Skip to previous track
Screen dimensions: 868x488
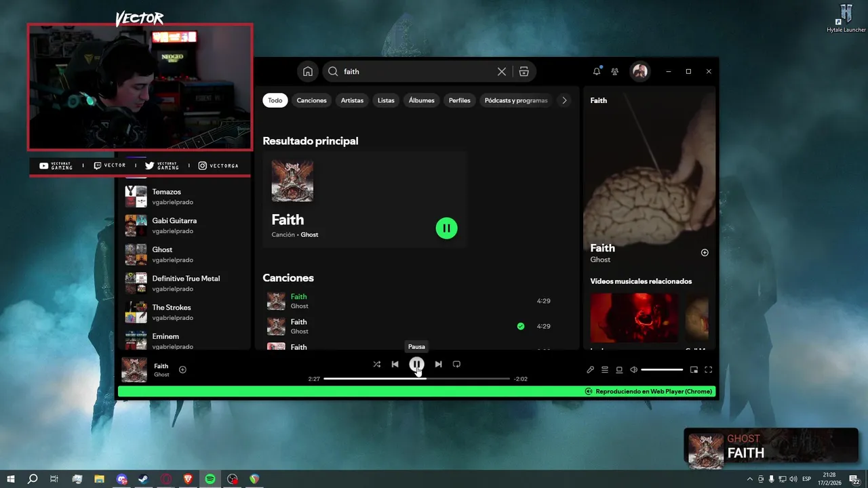[x=395, y=364]
